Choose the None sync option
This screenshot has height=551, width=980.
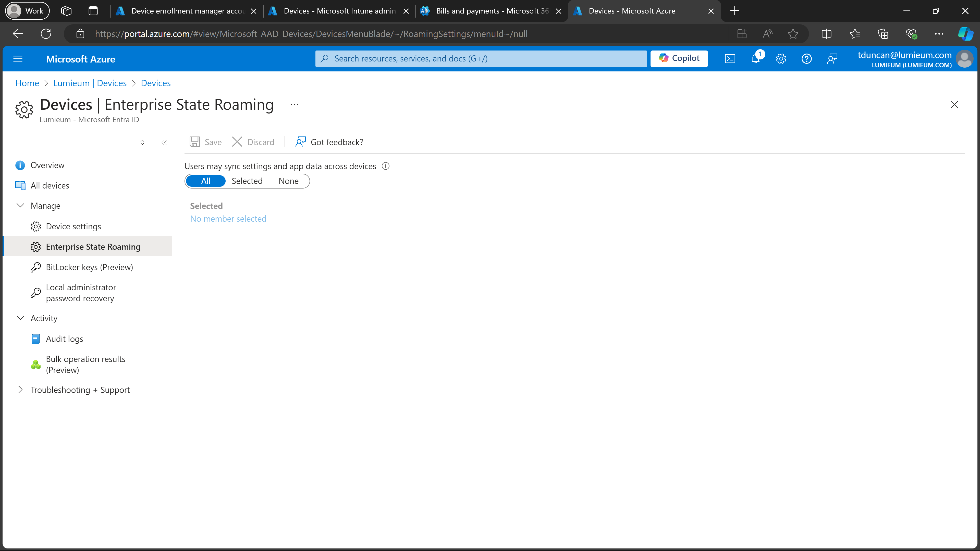[288, 181]
